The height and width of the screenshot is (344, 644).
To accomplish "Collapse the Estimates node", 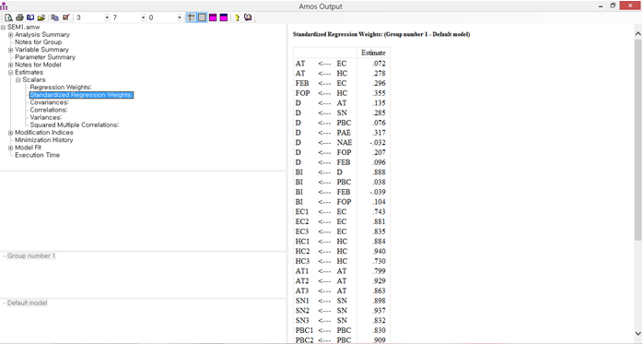I will [11, 72].
